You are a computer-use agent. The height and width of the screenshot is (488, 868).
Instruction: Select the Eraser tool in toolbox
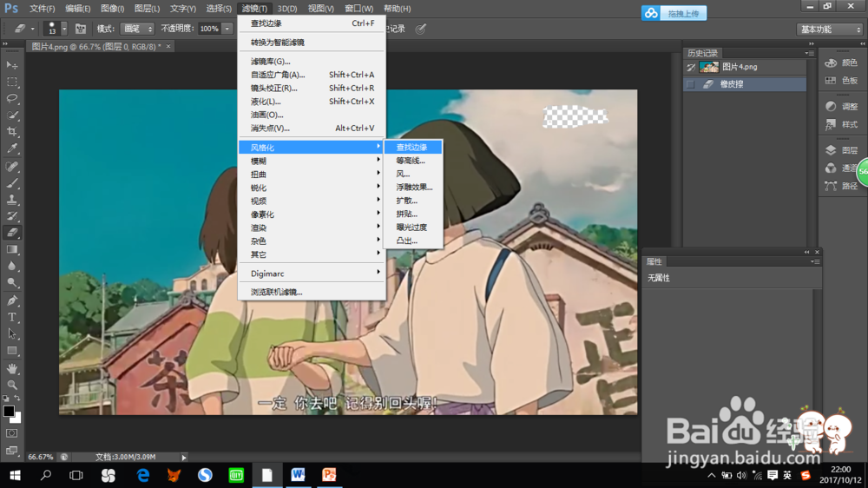click(x=11, y=233)
